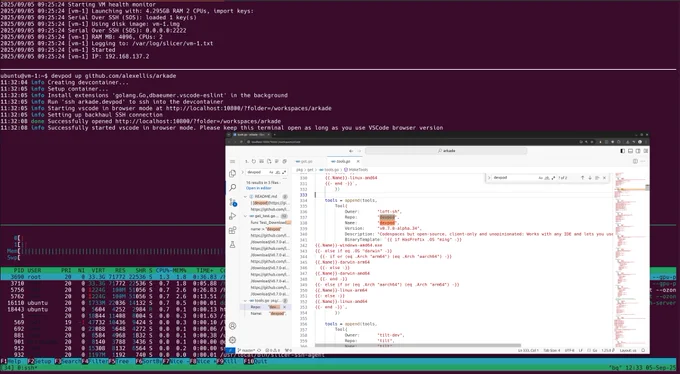680x374 pixels.
Task: Refresh the search results in sidebar
Action: tap(254, 161)
